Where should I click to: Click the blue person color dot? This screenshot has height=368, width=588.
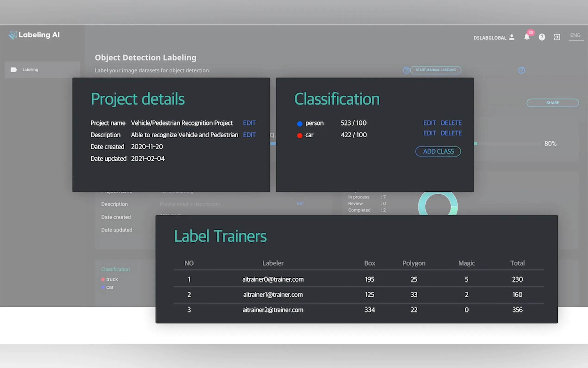[300, 124]
